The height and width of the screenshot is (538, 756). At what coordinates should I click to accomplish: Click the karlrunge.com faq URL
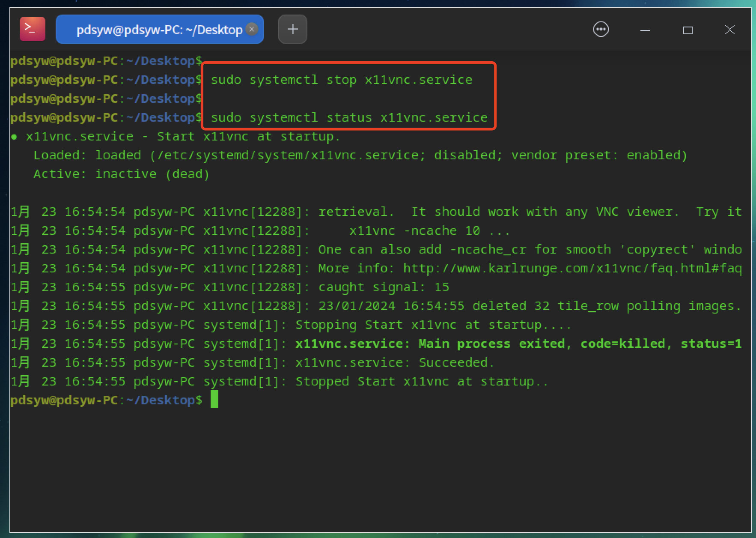point(572,268)
